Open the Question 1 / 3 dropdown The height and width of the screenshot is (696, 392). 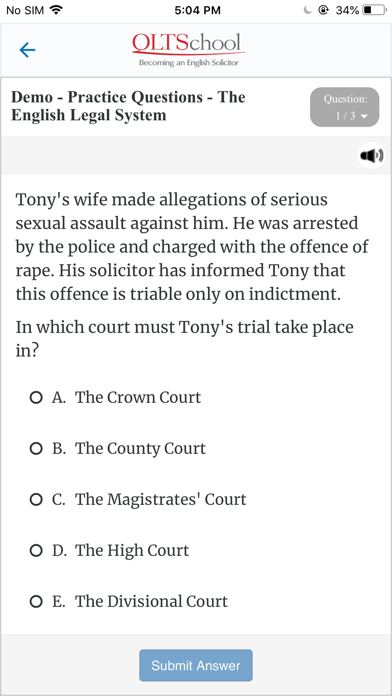[x=344, y=107]
